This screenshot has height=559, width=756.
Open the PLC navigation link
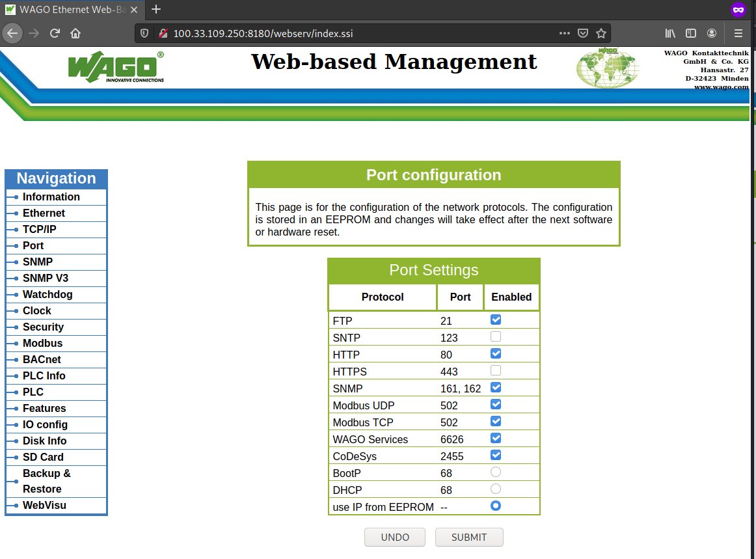pos(33,392)
